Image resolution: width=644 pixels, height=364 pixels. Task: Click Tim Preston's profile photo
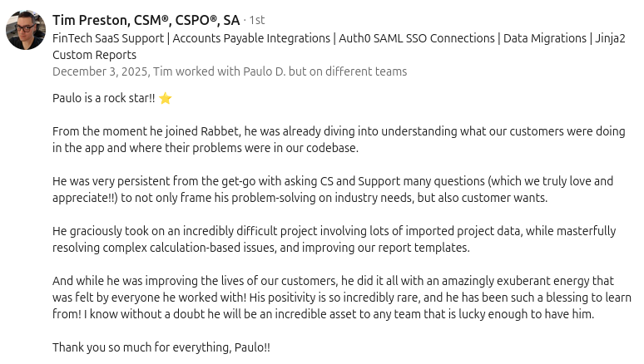pyautogui.click(x=26, y=31)
